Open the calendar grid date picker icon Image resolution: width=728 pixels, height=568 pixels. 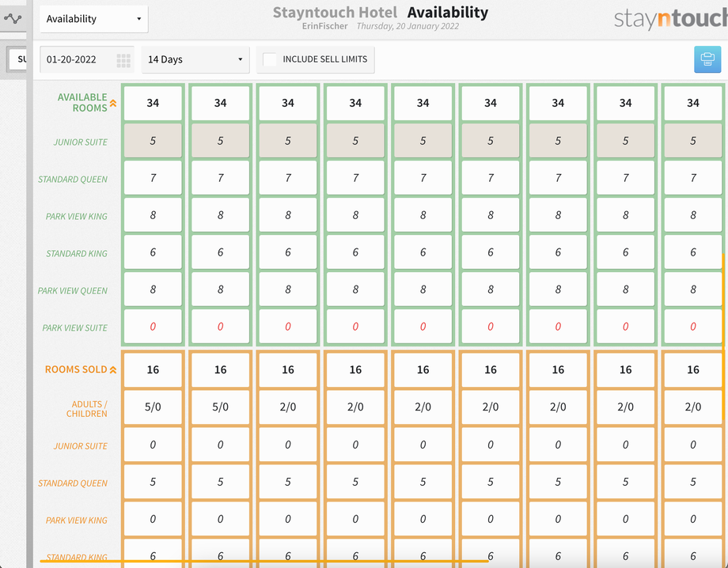pyautogui.click(x=123, y=60)
